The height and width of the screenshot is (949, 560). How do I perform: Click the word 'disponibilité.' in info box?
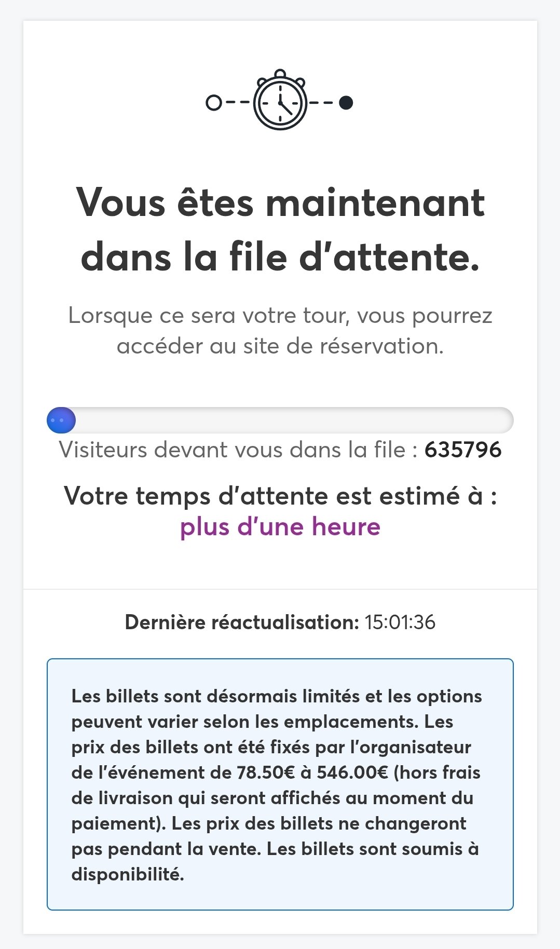point(128,874)
